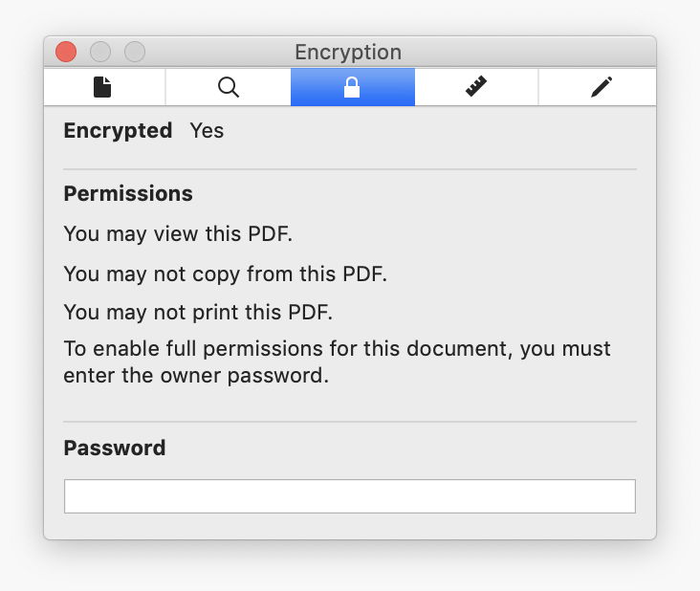Close the Encryption window with red button
Image resolution: width=700 pixels, height=591 pixels.
coord(66,52)
